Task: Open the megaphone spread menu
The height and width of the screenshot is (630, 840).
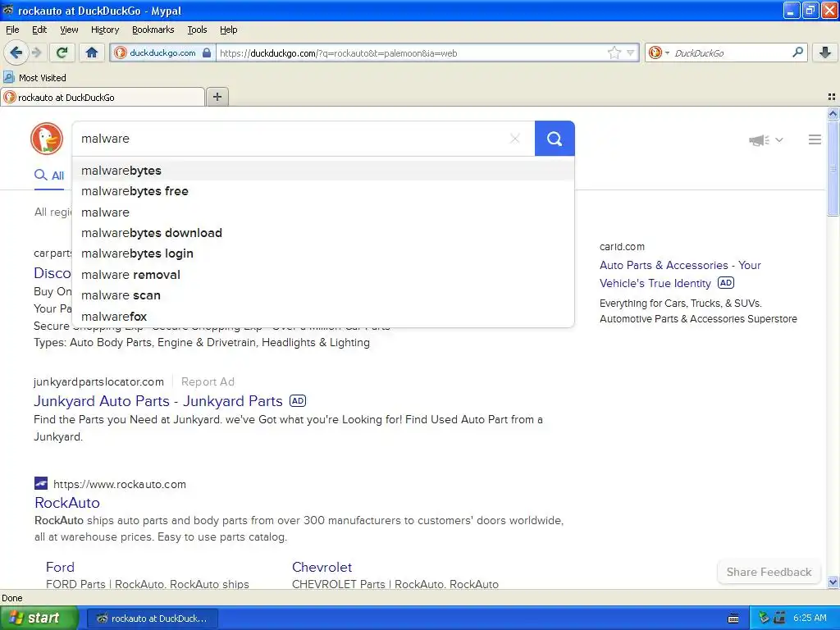Action: (x=765, y=139)
